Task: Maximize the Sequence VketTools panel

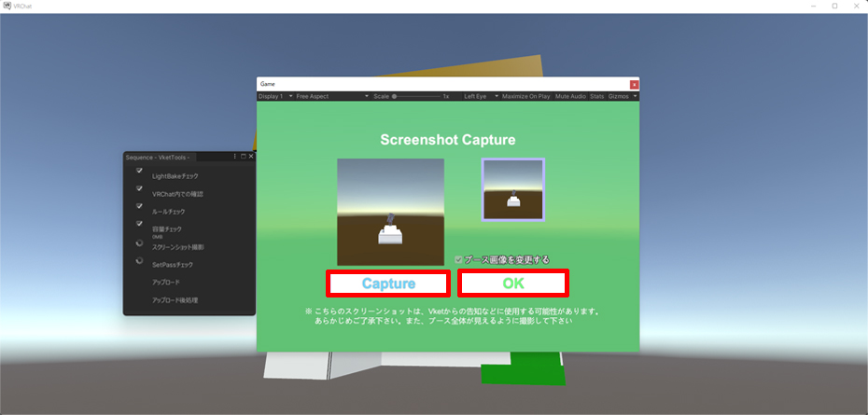Action: (243, 157)
